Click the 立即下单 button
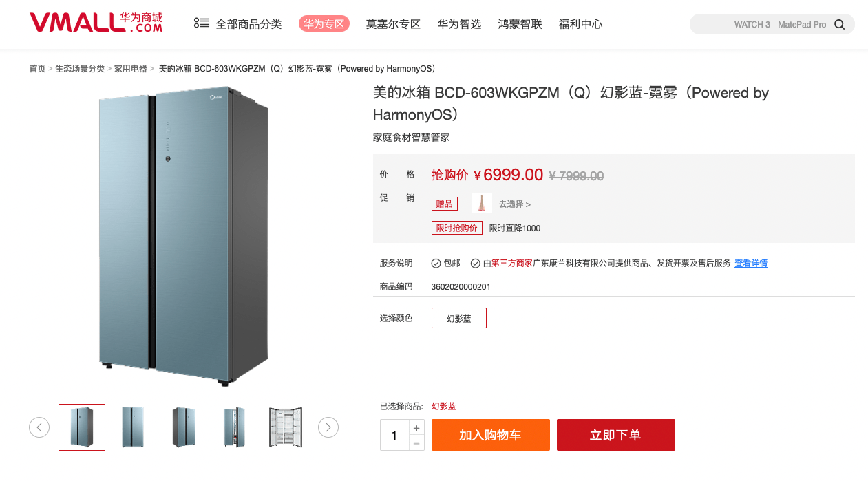Viewport: 868px width, 481px height. pos(616,435)
